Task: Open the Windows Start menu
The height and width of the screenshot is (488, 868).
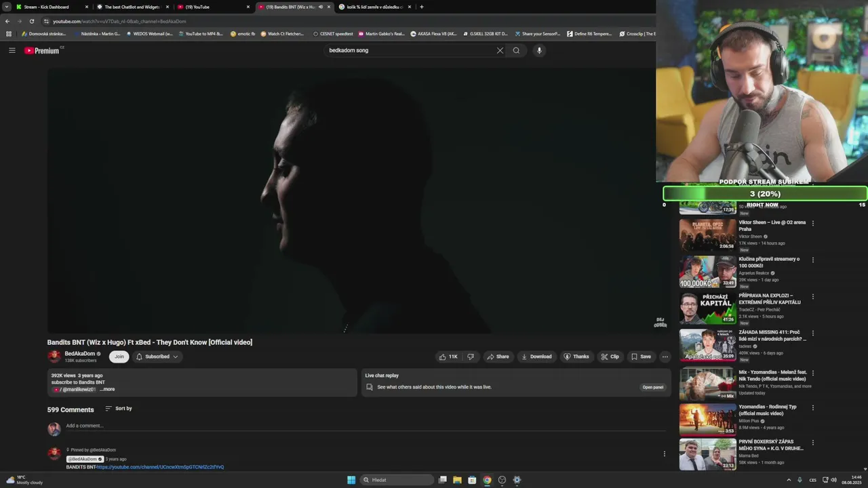Action: [351, 480]
